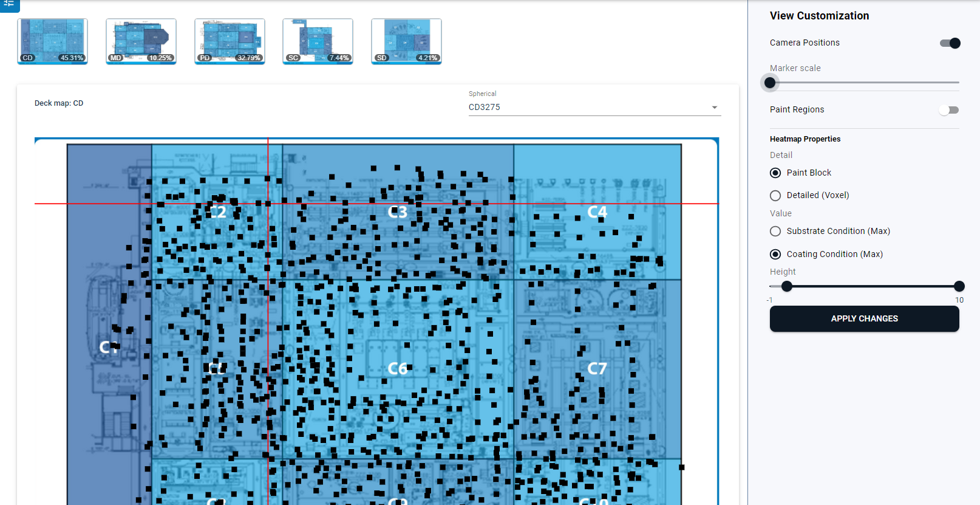Switch to the SC deck thumbnail
980x505 pixels.
click(x=318, y=41)
